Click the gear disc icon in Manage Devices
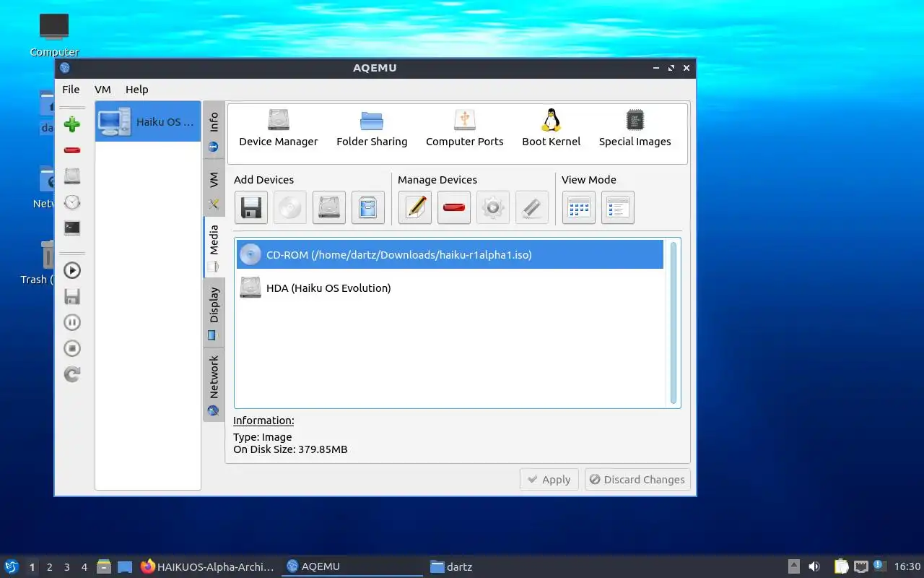The width and height of the screenshot is (924, 578). tap(493, 208)
